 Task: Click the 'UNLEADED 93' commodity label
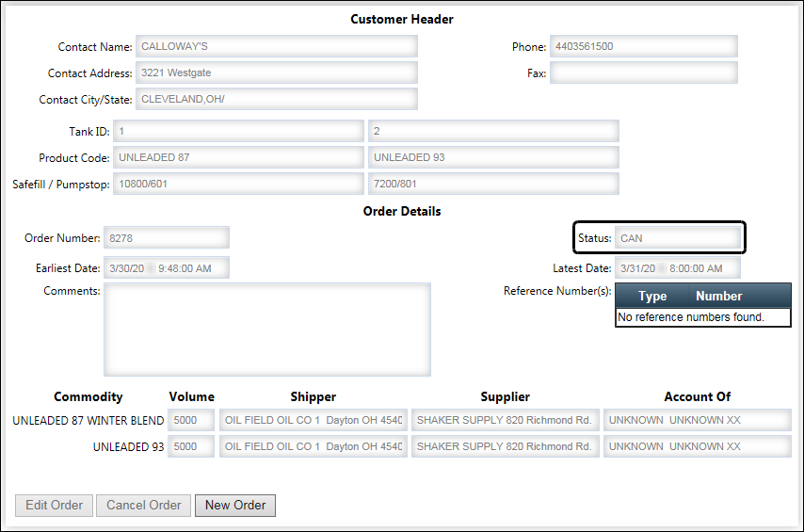(128, 447)
